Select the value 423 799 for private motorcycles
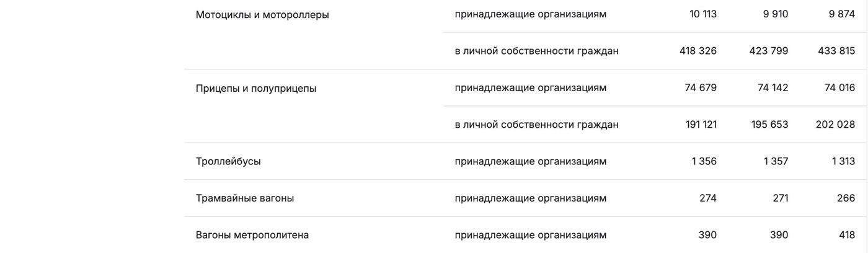 click(x=769, y=51)
